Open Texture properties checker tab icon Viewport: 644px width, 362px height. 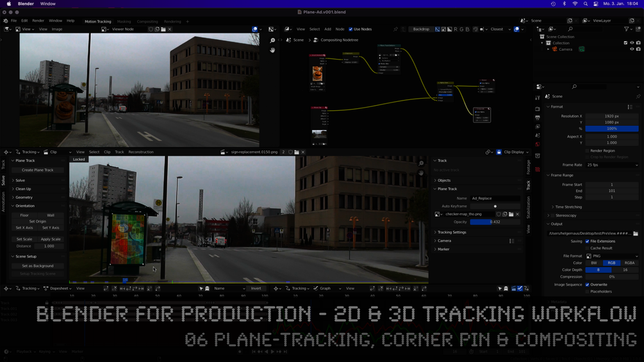coord(538,169)
